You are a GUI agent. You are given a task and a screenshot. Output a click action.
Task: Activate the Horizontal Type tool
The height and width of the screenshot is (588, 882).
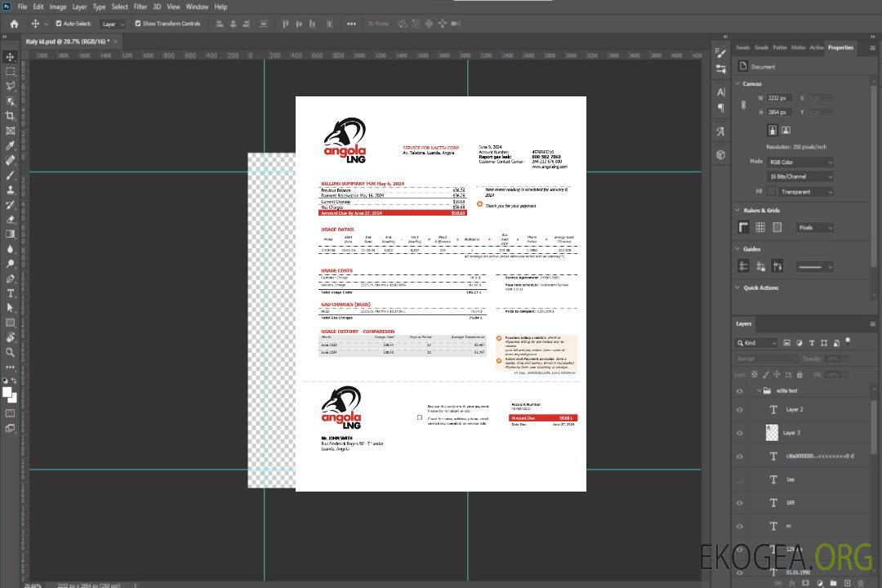click(x=11, y=293)
